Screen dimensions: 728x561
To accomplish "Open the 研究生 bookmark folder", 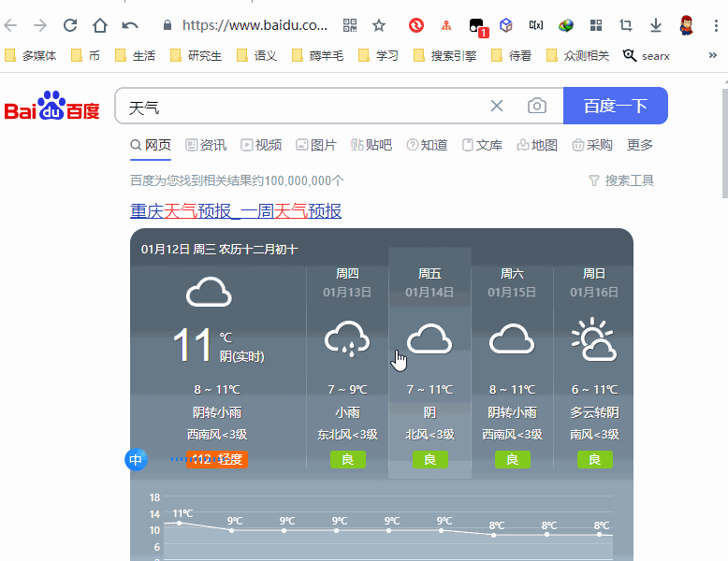I will 196,56.
